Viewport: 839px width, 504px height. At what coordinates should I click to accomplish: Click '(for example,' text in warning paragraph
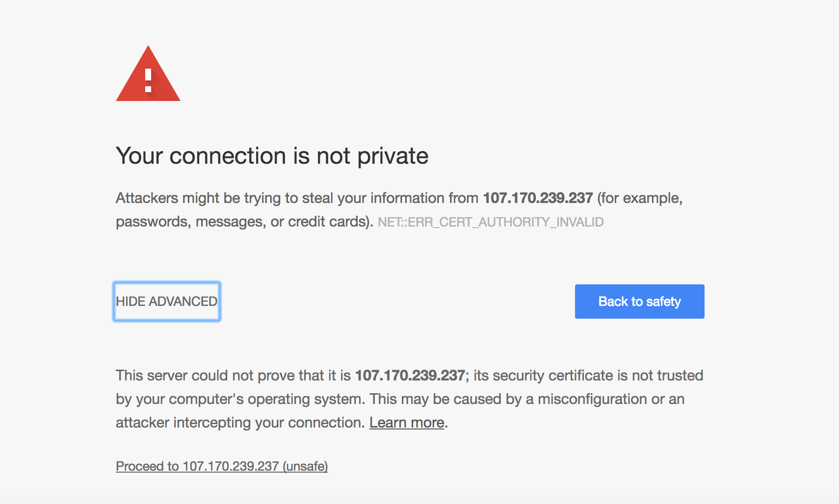click(x=640, y=198)
